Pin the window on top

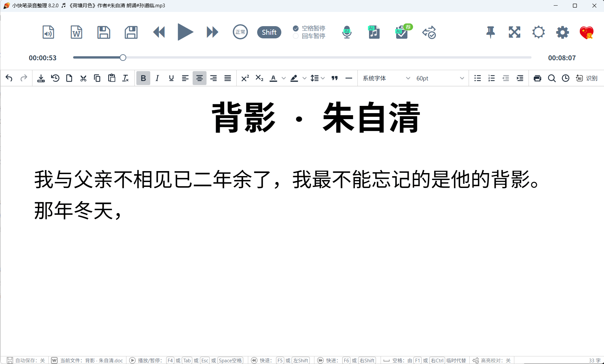[x=490, y=32]
